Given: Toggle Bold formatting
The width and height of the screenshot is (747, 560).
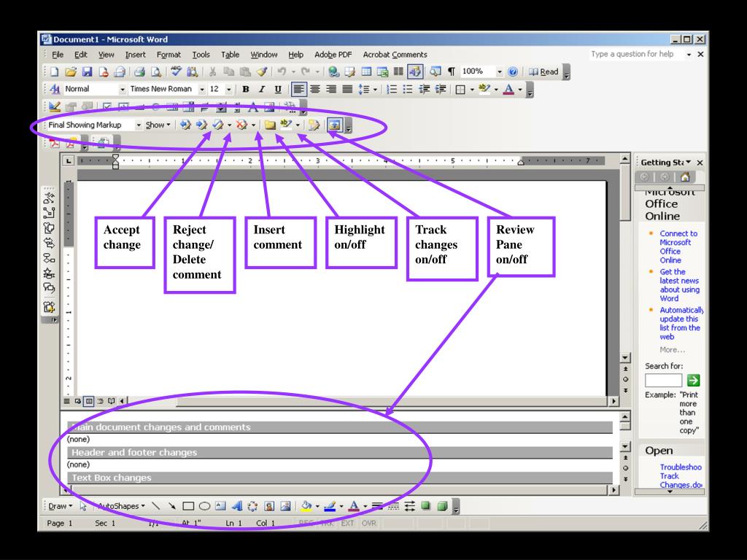Looking at the screenshot, I should coord(246,89).
